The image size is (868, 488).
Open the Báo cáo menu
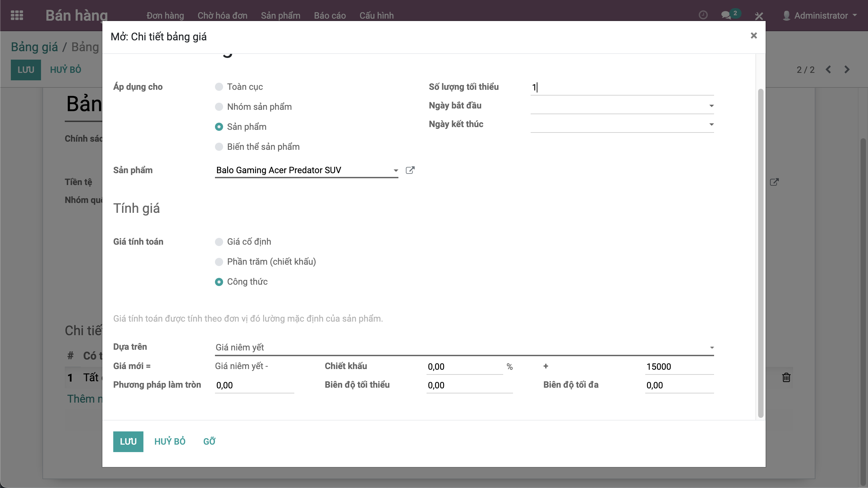tap(330, 16)
